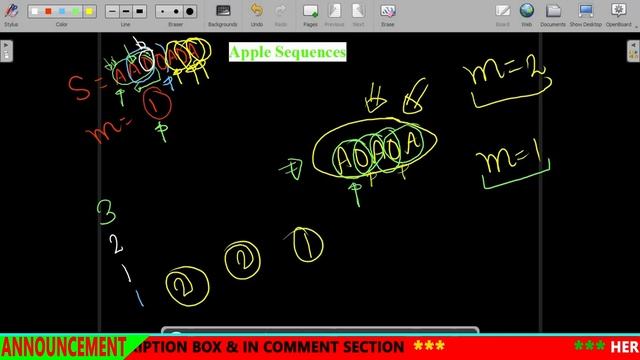Image resolution: width=640 pixels, height=360 pixels.
Task: Add a page with Pages icon
Action: pos(310,11)
